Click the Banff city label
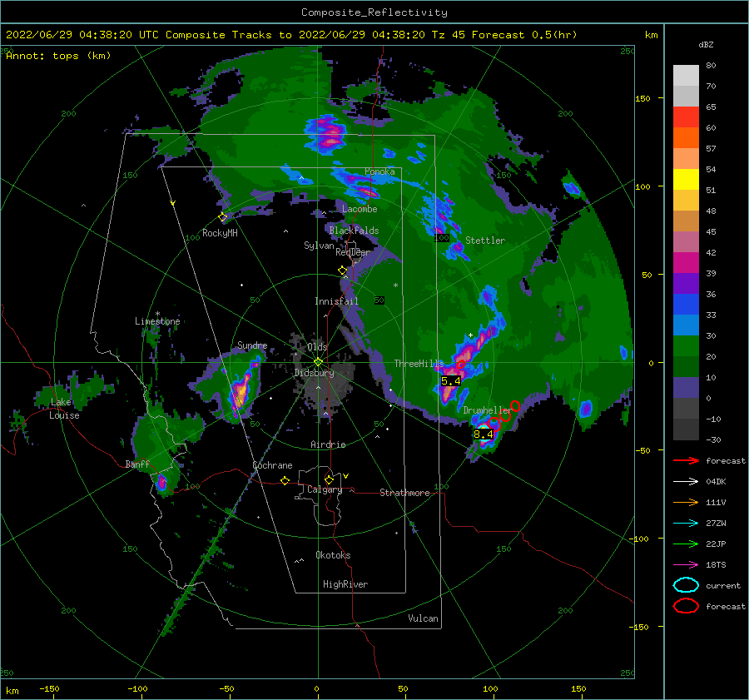This screenshot has width=749, height=700. coord(137,464)
